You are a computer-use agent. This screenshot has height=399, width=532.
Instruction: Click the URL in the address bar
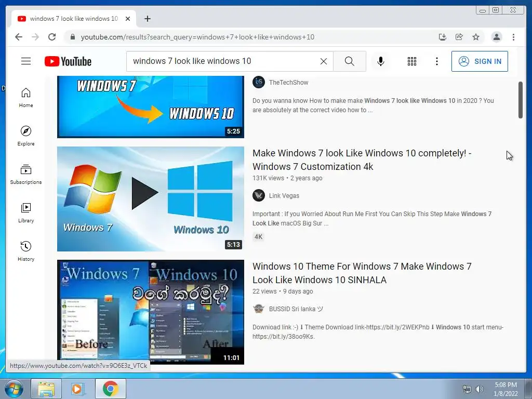pos(197,37)
